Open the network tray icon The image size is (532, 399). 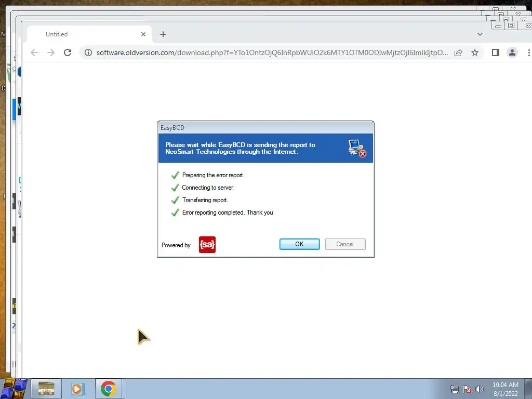(x=454, y=389)
